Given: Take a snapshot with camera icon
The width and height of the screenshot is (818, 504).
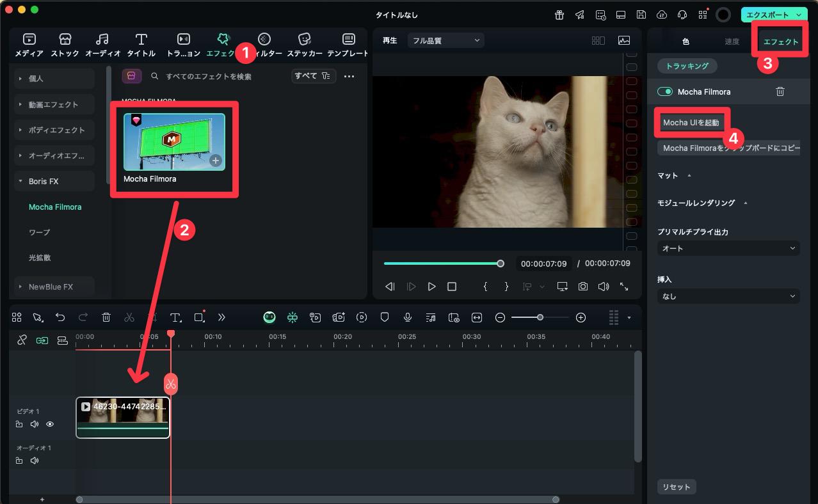Looking at the screenshot, I should [x=583, y=287].
